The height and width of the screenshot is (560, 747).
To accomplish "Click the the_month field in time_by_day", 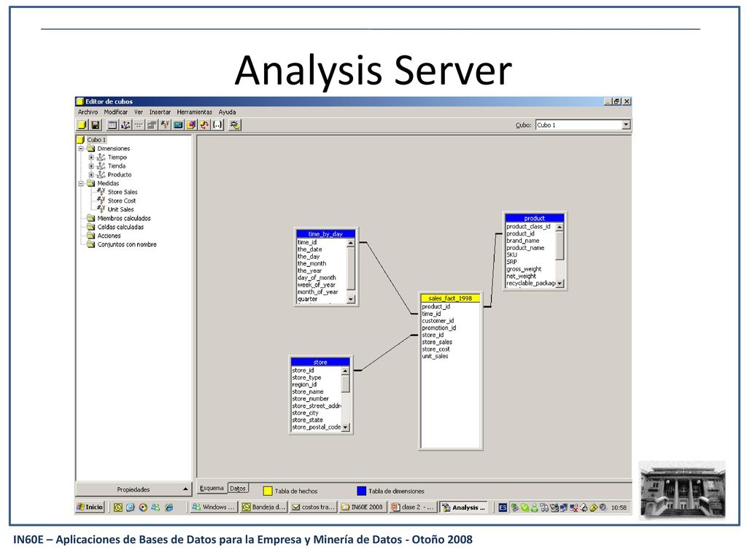I will click(312, 263).
